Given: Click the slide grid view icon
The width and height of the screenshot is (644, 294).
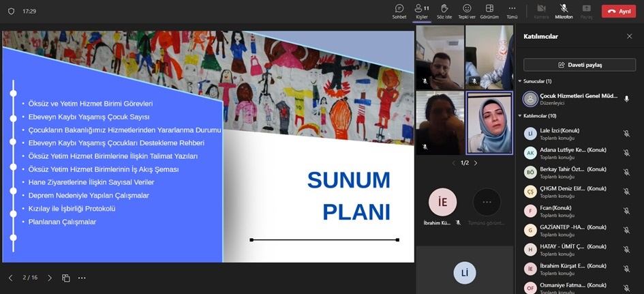Looking at the screenshot, I should (66, 278).
